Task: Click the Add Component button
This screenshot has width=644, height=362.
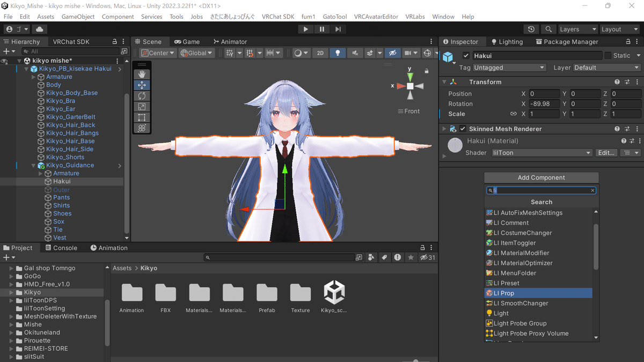Action: [541, 178]
